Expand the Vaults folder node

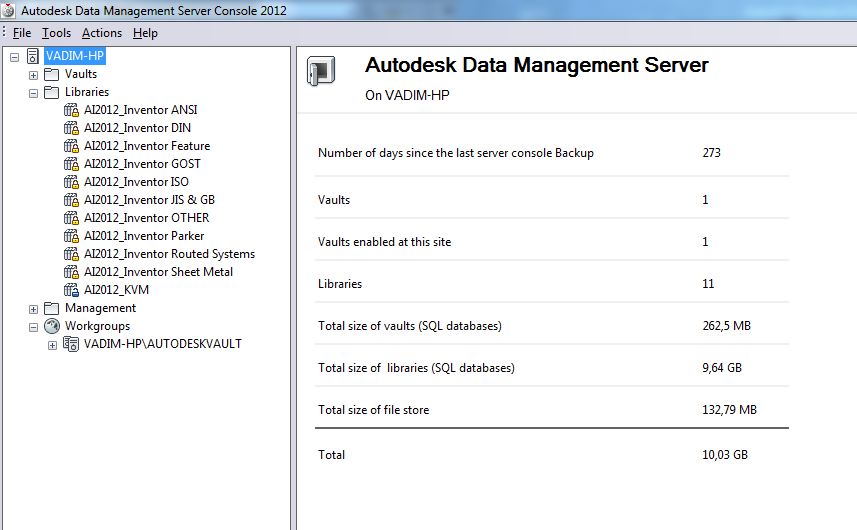(33, 75)
